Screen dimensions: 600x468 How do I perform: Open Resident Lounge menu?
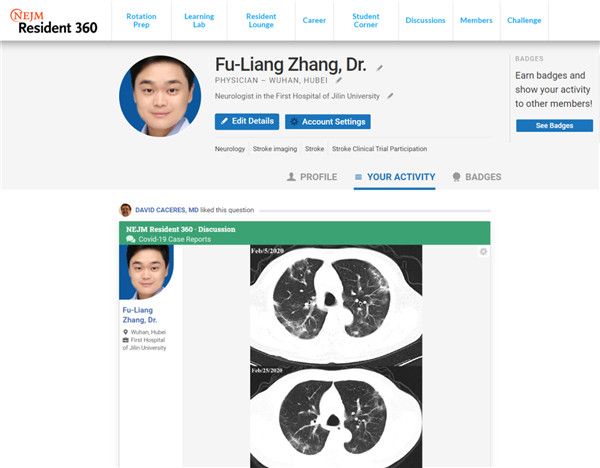point(261,20)
